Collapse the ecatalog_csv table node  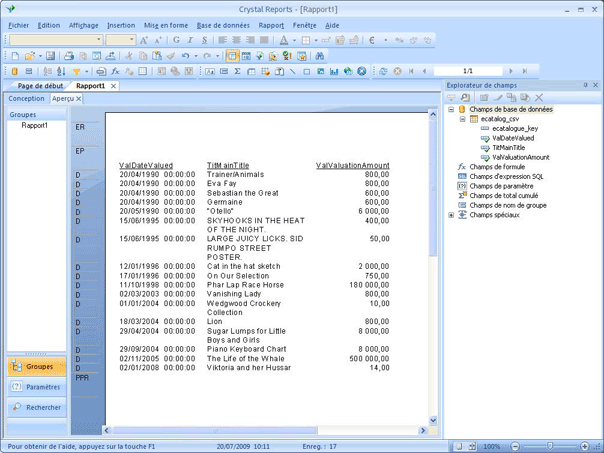coord(462,118)
